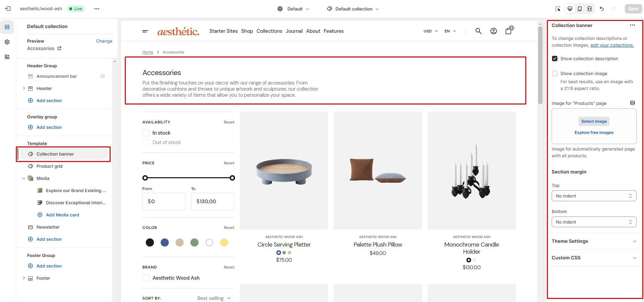Click the account profile icon
This screenshot has width=644, height=302.
493,31
